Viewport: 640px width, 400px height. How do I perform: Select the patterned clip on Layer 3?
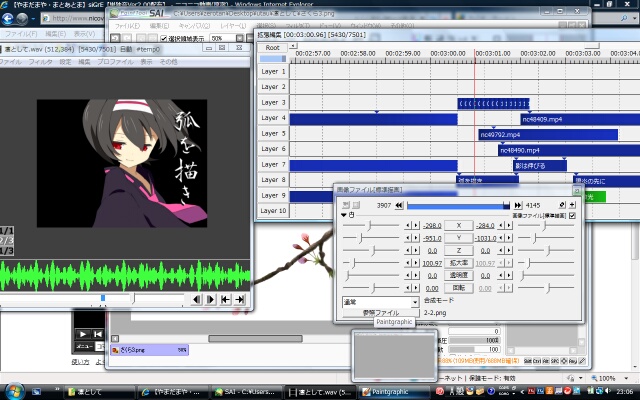click(x=493, y=104)
